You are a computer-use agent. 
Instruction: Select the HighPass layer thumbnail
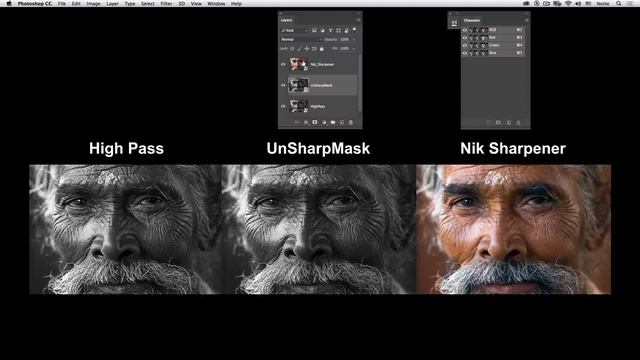299,106
